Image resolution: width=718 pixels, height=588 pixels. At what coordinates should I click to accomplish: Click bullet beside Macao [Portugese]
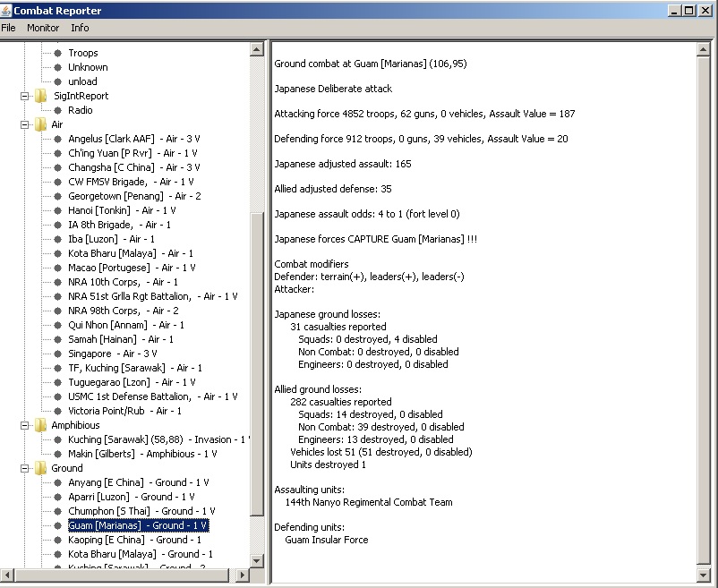pyautogui.click(x=57, y=268)
